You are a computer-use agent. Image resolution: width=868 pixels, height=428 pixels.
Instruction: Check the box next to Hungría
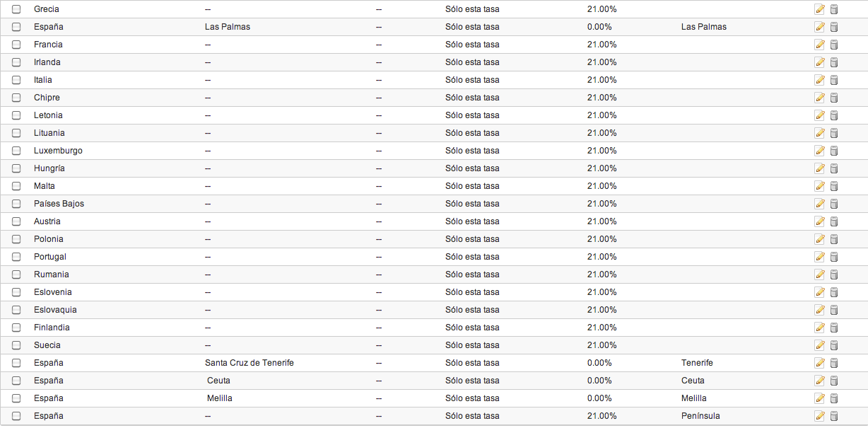16,168
